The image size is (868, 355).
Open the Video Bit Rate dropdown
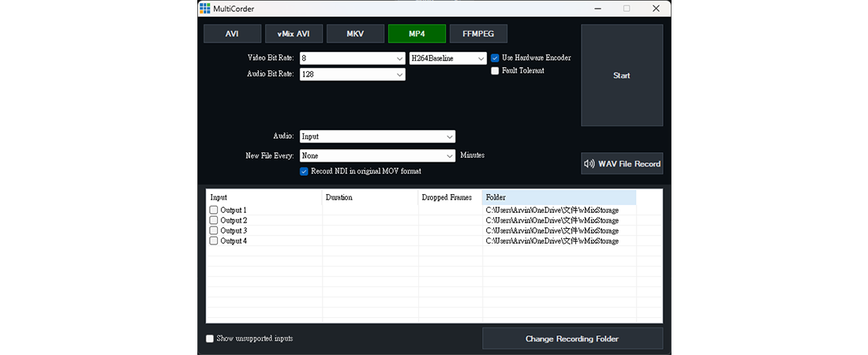[400, 58]
